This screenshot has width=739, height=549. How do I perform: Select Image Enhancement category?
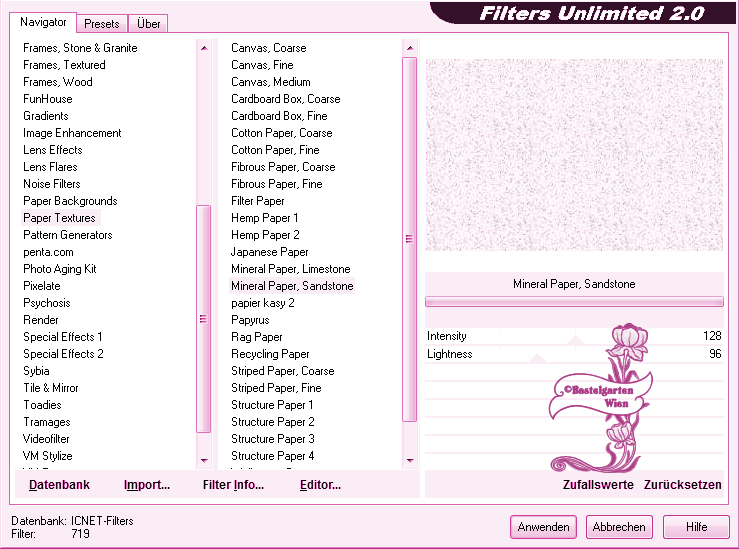(x=72, y=133)
